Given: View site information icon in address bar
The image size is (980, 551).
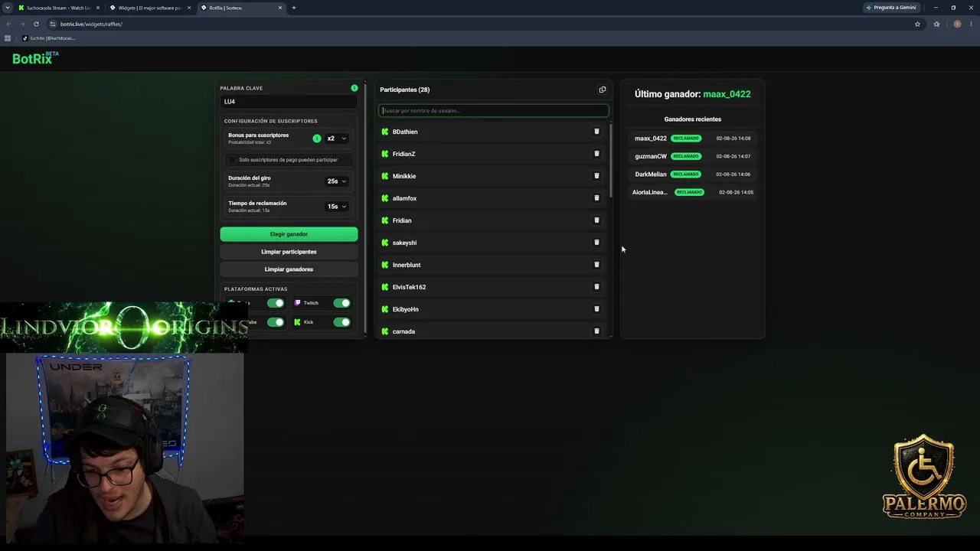Looking at the screenshot, I should pos(53,24).
